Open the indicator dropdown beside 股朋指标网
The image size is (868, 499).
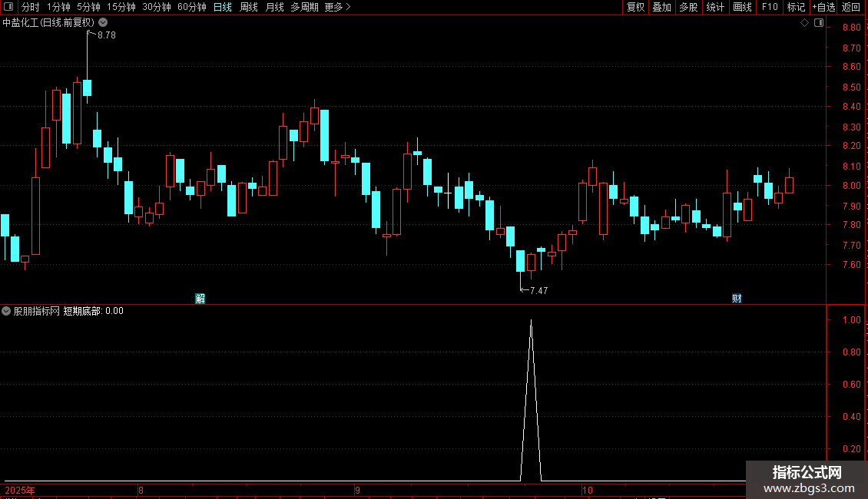point(6,311)
